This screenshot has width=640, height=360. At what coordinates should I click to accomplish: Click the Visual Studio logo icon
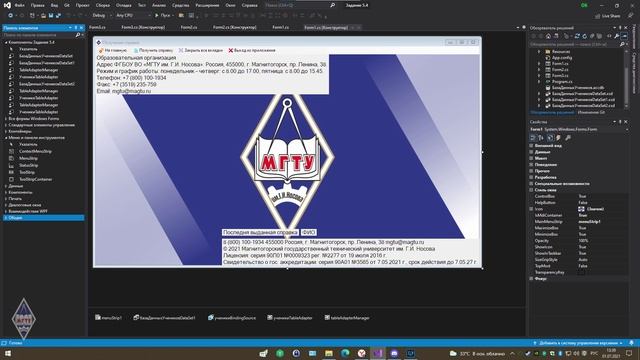coord(7,5)
